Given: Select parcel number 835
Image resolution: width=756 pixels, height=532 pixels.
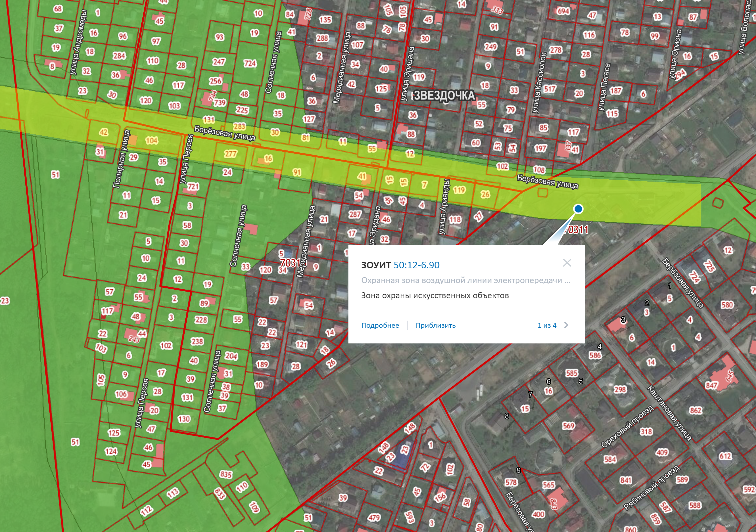Looking at the screenshot, I should pyautogui.click(x=226, y=475).
